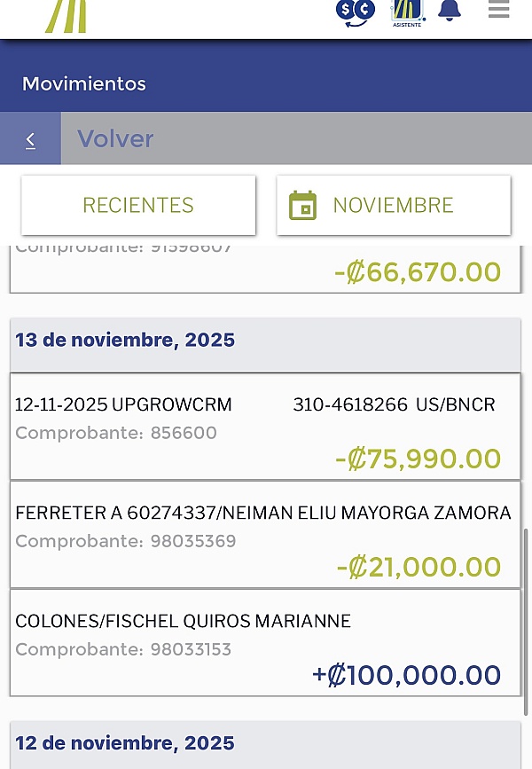
Task: Tap the bank logo at top left
Action: 66,16
